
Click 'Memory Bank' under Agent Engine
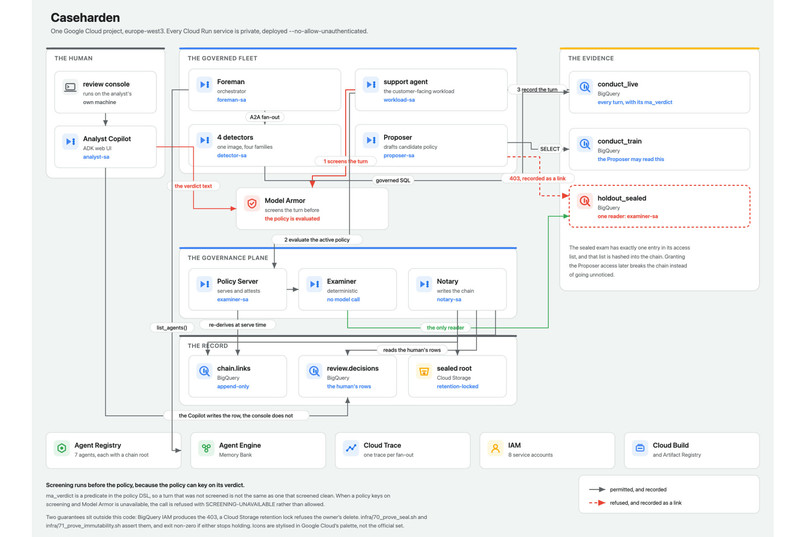coord(235,455)
